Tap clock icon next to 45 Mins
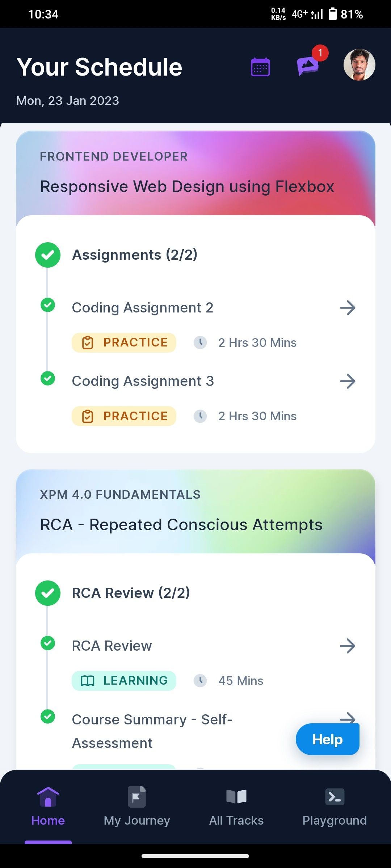This screenshot has height=868, width=391. click(x=200, y=681)
